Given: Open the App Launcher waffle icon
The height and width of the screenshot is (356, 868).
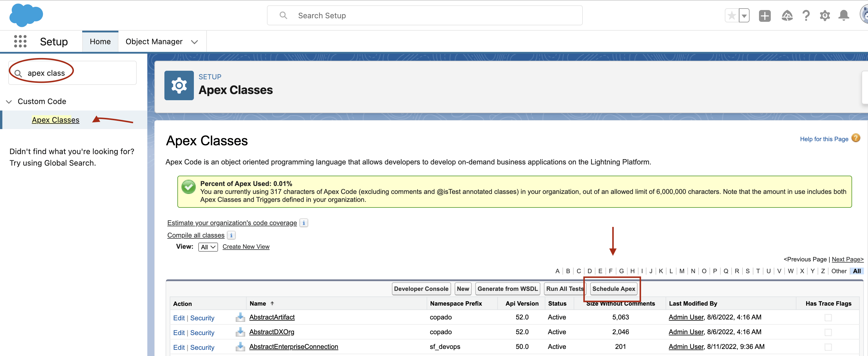Looking at the screenshot, I should [20, 41].
